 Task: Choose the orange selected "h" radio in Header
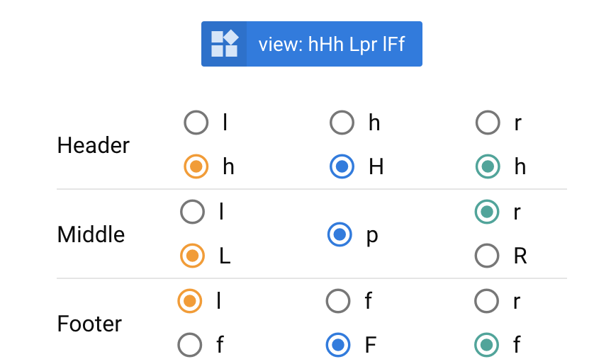tap(196, 167)
